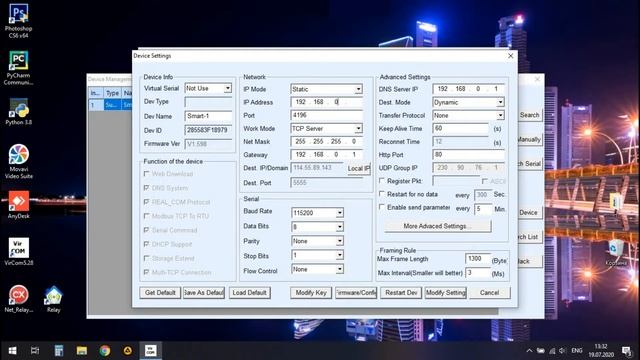Select Type column header in device list
The width and height of the screenshot is (640, 360).
(x=113, y=93)
